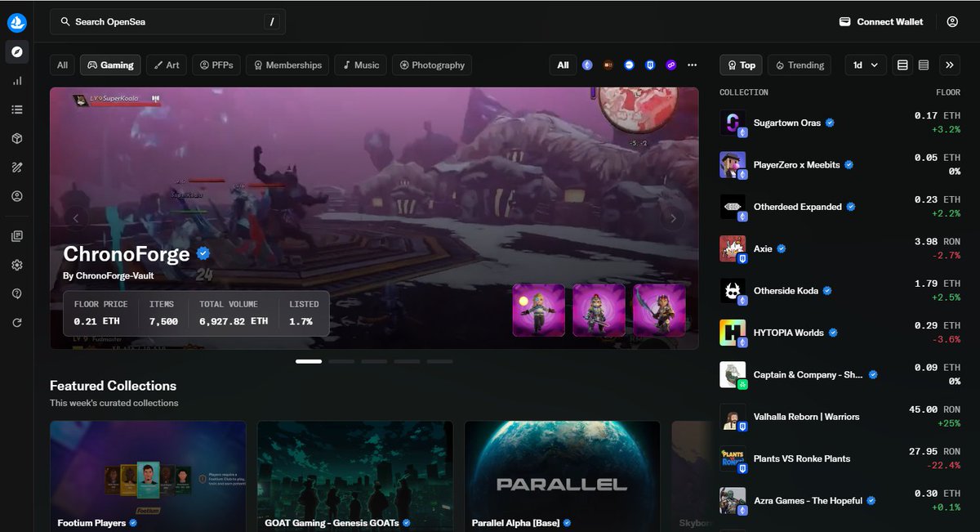980x532 pixels.
Task: Open Captain & Company collection row
Action: pyautogui.click(x=840, y=375)
